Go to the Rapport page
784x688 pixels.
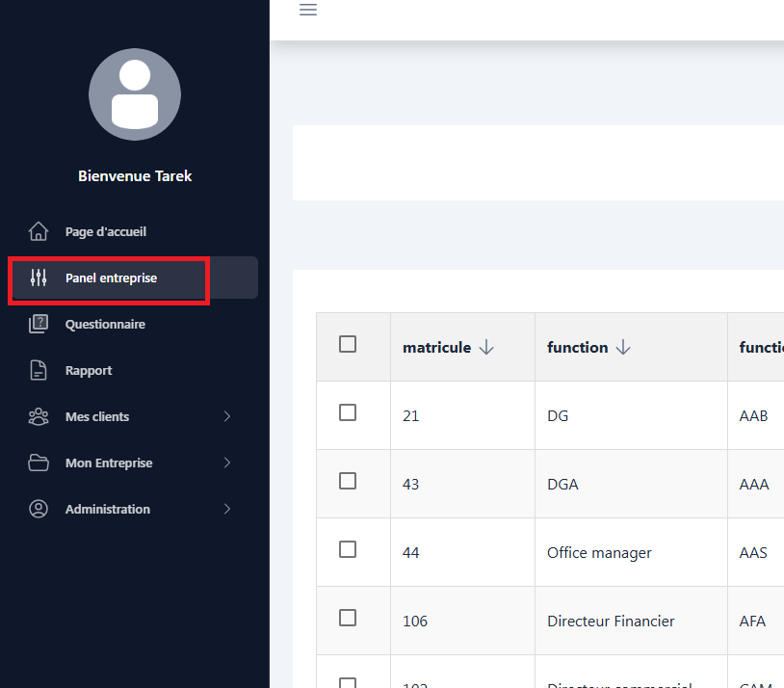click(89, 371)
